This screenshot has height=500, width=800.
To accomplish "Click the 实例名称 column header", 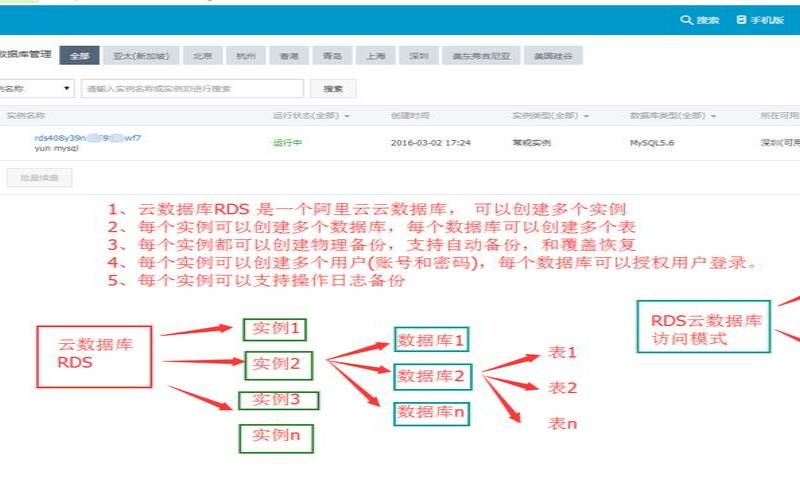I will 26,116.
